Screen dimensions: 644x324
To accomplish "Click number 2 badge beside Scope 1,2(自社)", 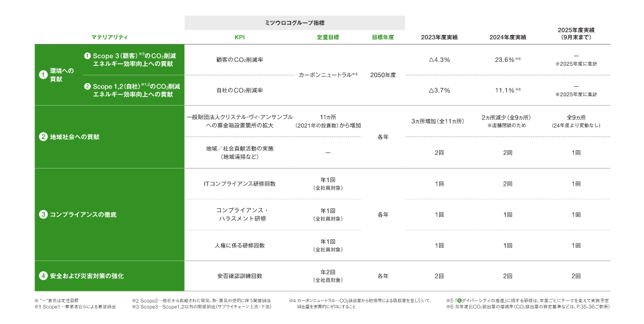I will coord(87,87).
